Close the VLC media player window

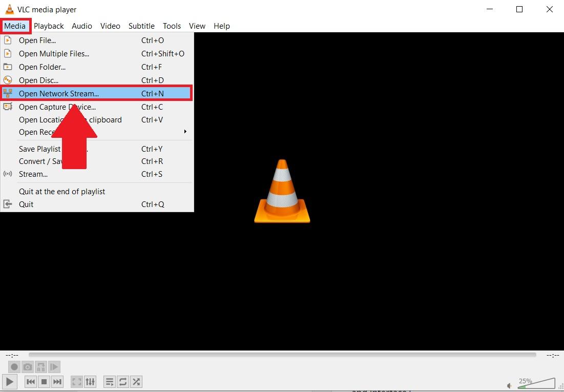tap(549, 9)
